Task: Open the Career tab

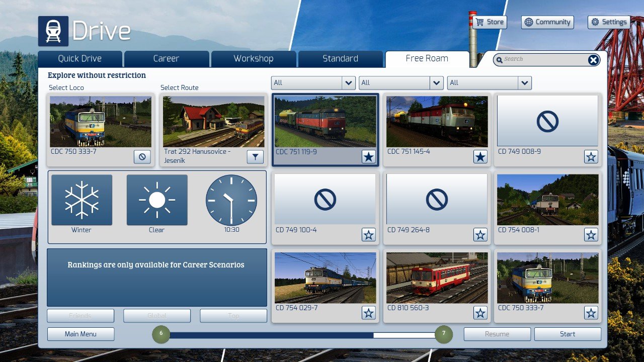Action: click(167, 59)
